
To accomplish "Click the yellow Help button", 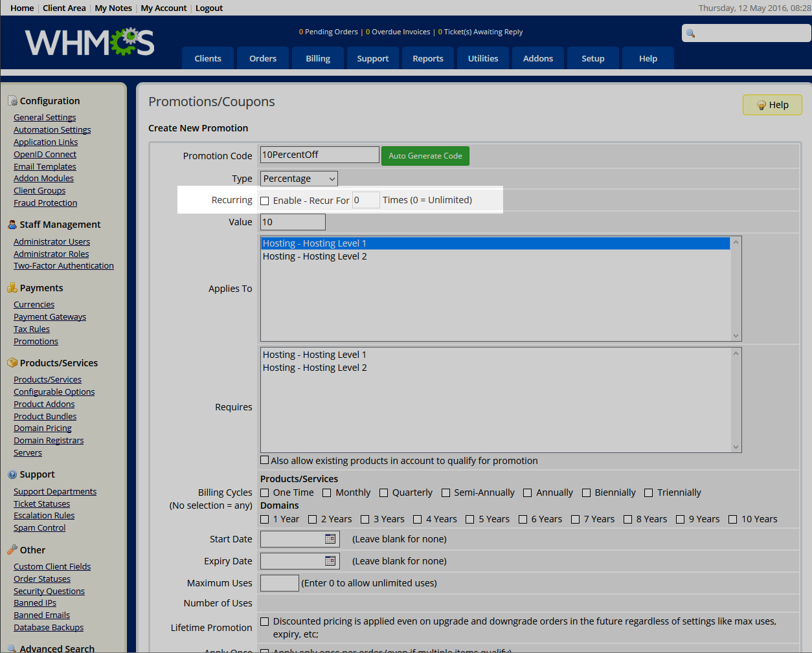I will coord(772,105).
